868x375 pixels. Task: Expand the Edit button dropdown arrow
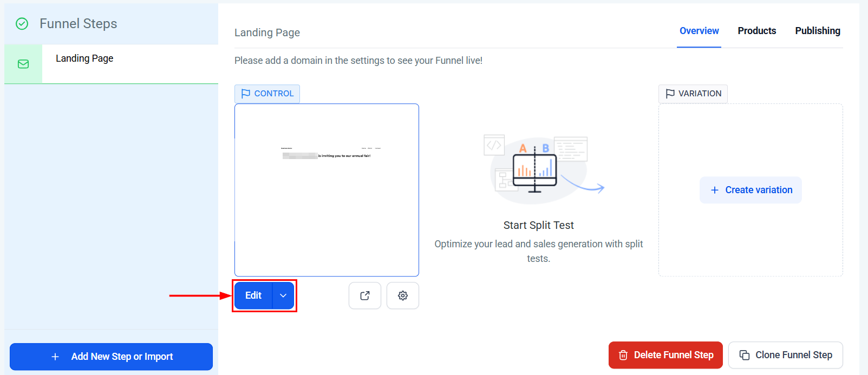click(x=283, y=295)
